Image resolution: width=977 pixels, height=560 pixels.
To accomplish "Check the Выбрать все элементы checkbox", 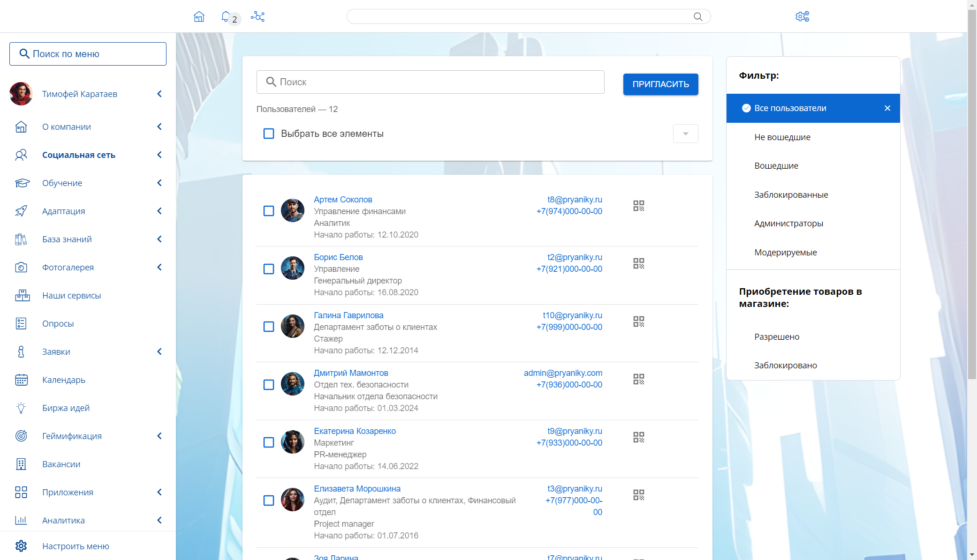I will 269,134.
